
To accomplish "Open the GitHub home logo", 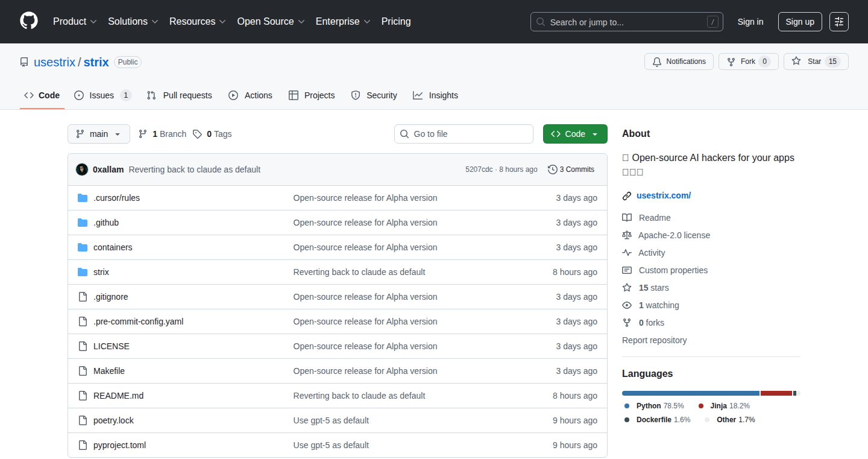I will pos(29,21).
